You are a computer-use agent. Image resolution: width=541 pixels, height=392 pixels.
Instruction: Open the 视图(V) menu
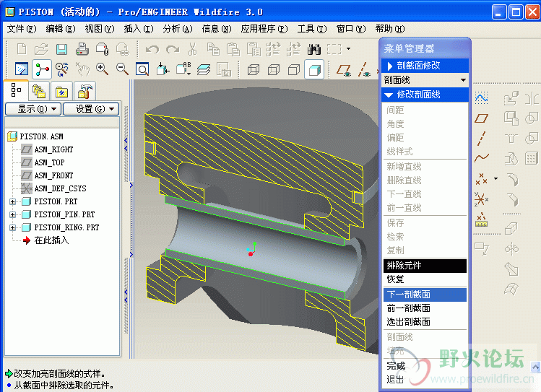pyautogui.click(x=100, y=29)
